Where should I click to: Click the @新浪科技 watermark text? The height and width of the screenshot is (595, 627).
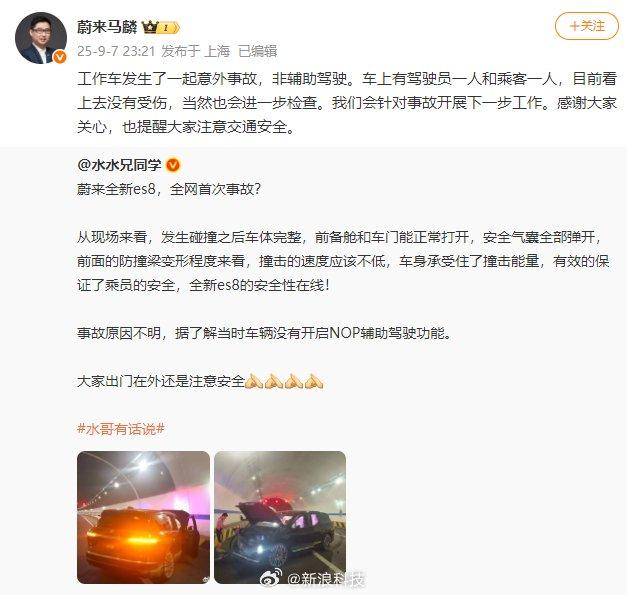tap(325, 579)
